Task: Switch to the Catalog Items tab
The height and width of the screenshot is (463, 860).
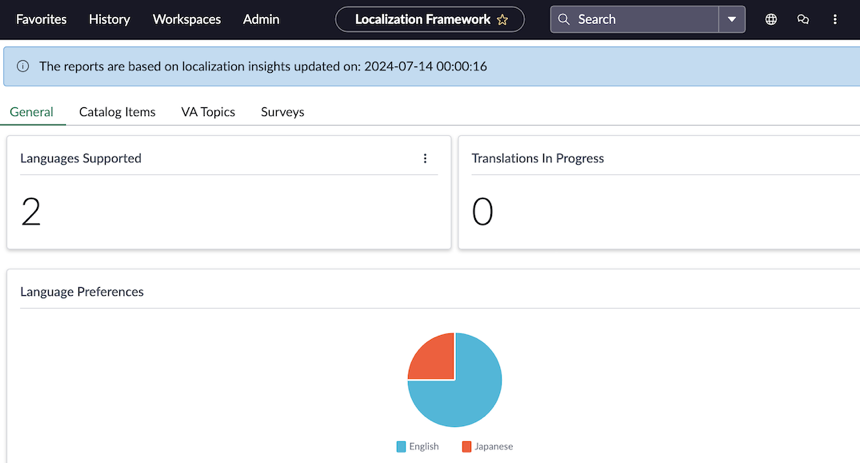Action: [x=117, y=112]
